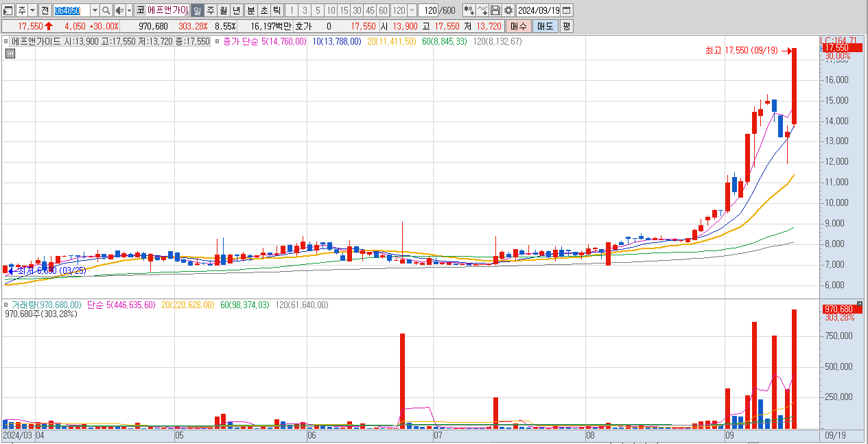Click the red up-arrow price indicator

point(49,26)
